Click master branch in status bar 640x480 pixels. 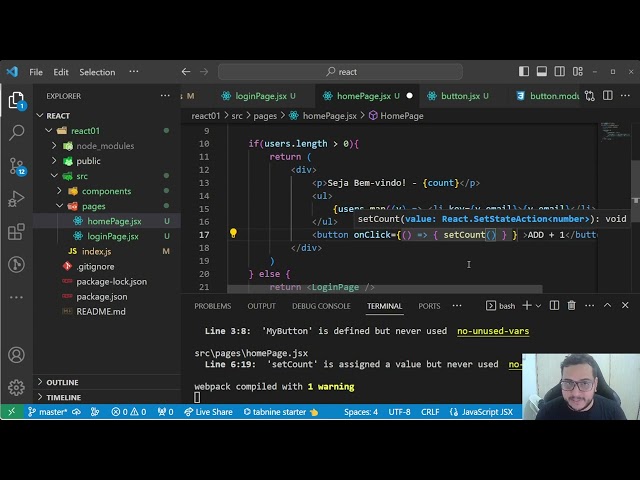[48, 412]
